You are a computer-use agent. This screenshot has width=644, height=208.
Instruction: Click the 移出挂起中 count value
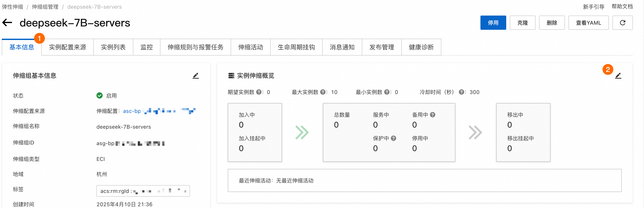pos(510,148)
